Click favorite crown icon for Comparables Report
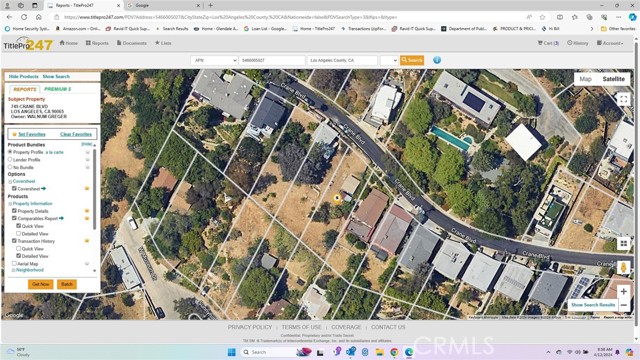The height and width of the screenshot is (360, 640). pos(87,218)
